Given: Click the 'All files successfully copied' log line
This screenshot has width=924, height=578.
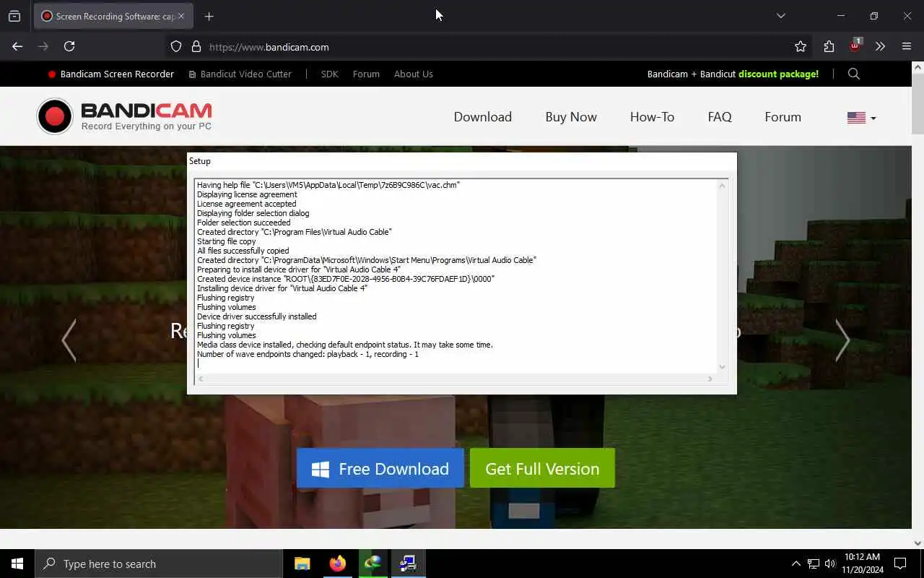Looking at the screenshot, I should (x=243, y=251).
